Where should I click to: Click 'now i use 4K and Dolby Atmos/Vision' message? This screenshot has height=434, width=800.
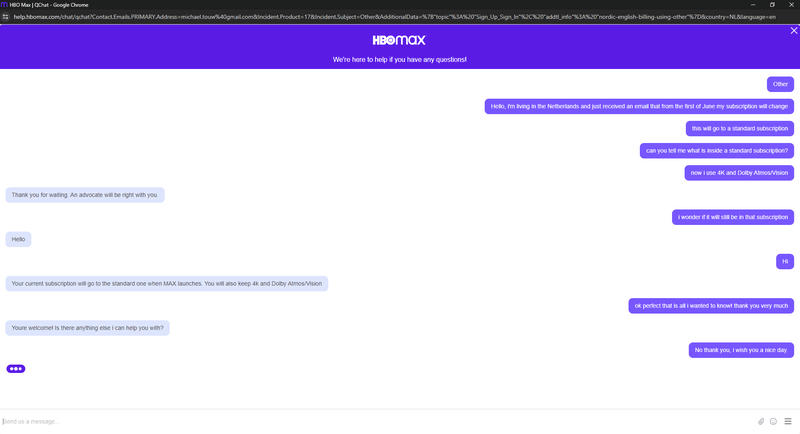[739, 173]
